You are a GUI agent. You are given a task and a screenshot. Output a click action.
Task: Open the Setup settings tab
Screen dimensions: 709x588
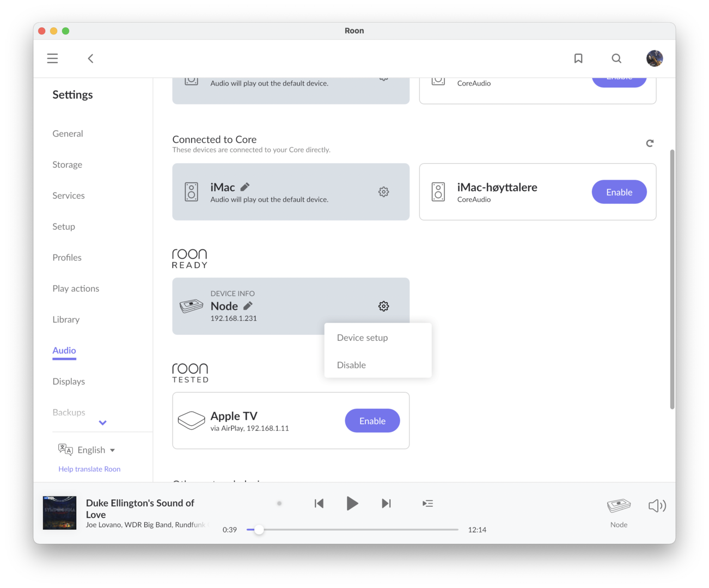tap(64, 226)
